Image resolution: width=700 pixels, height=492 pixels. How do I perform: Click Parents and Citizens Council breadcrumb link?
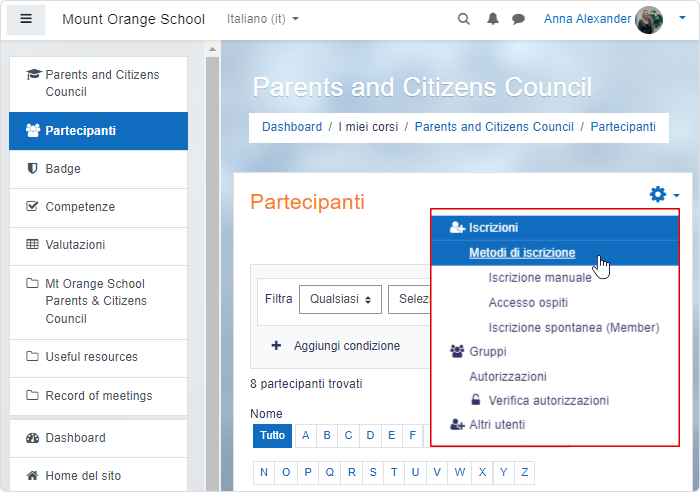point(494,127)
